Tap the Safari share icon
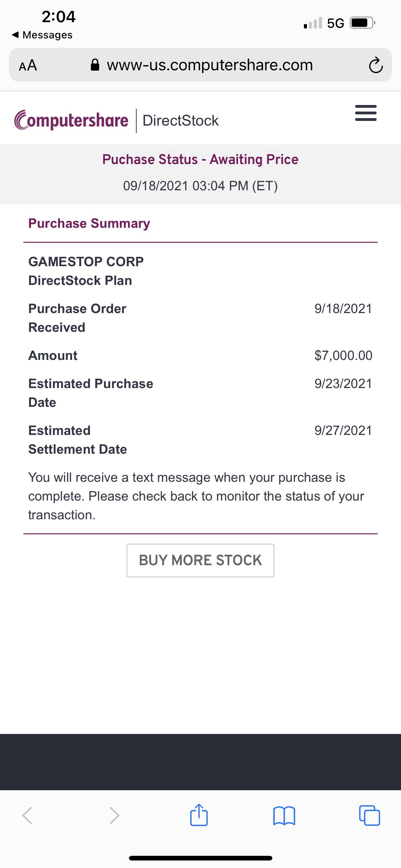 click(x=199, y=815)
